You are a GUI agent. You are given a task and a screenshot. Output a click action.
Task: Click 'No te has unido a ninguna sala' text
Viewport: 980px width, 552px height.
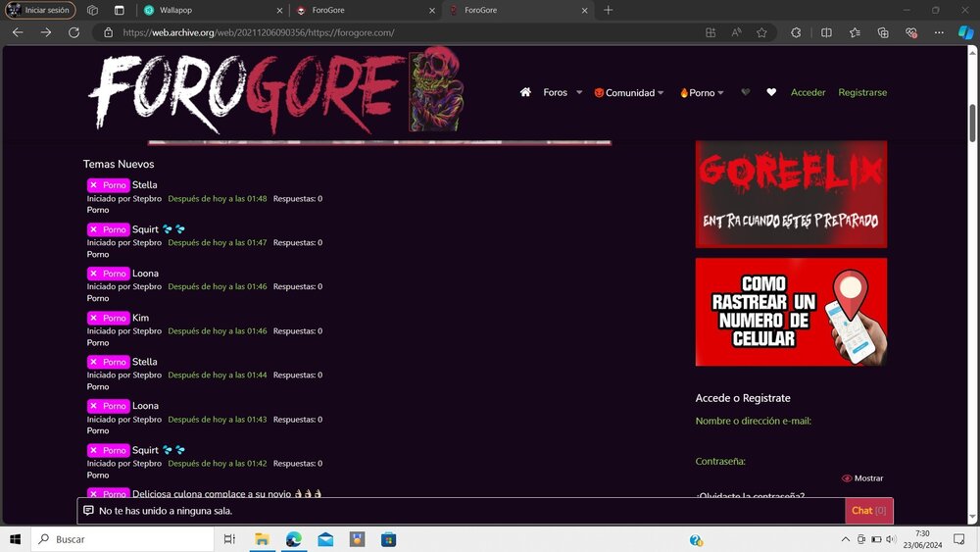pyautogui.click(x=166, y=511)
